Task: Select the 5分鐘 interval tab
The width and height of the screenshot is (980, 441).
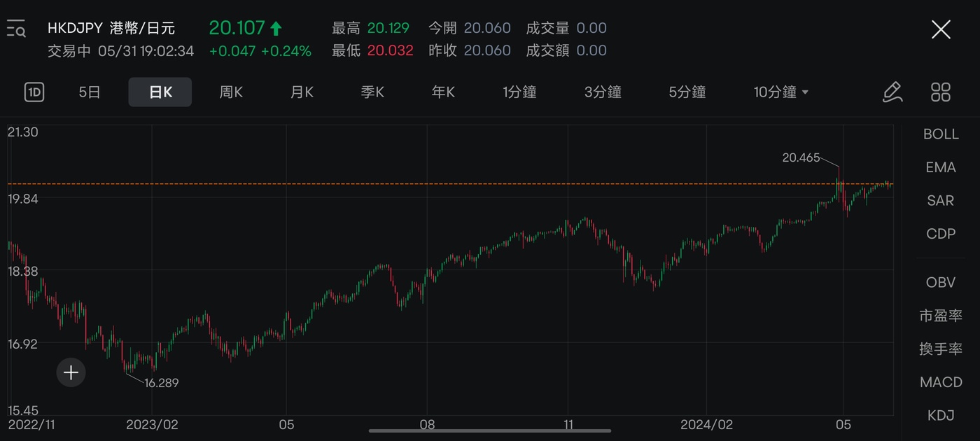Action: [x=687, y=92]
